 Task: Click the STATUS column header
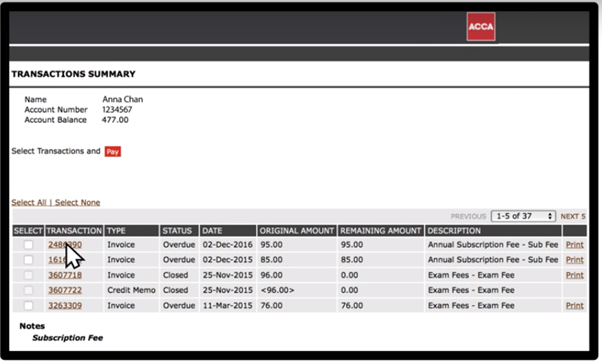pyautogui.click(x=179, y=231)
